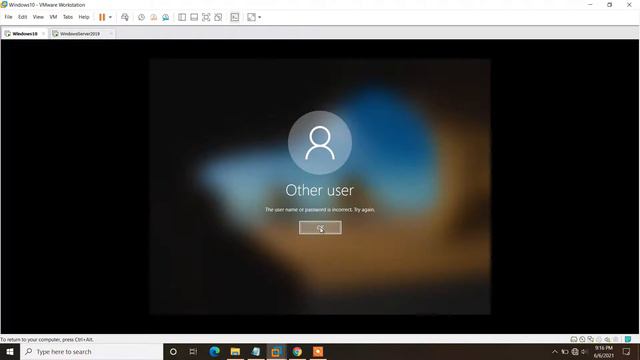Expand the power options dropdown arrow
This screenshot has height=360, width=640.
click(x=110, y=17)
